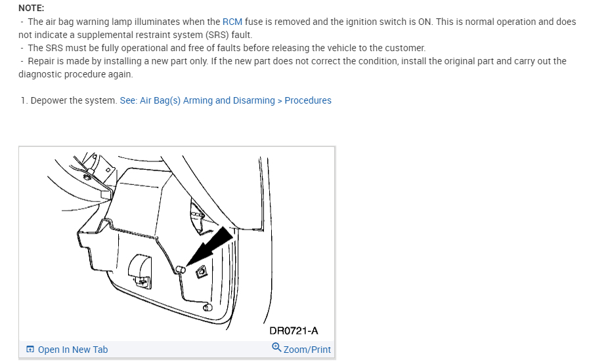
Task: Select the Zoom/Print text label
Action: click(307, 350)
